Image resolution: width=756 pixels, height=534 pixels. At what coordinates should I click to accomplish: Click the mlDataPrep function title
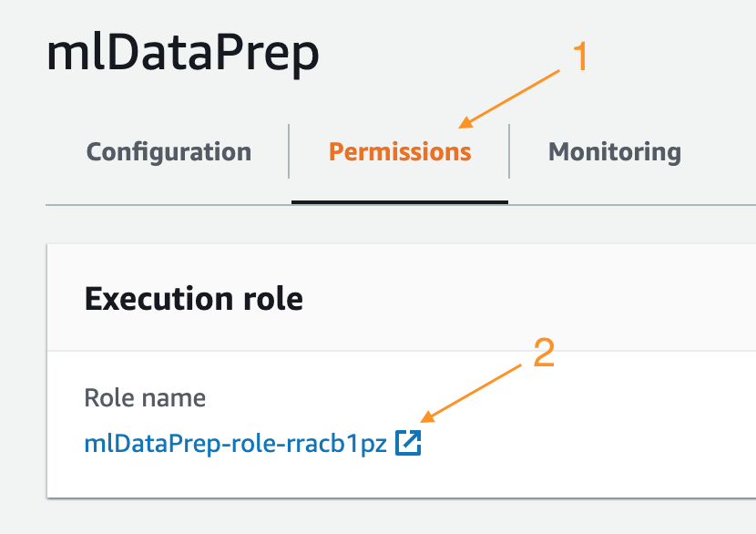pyautogui.click(x=183, y=53)
